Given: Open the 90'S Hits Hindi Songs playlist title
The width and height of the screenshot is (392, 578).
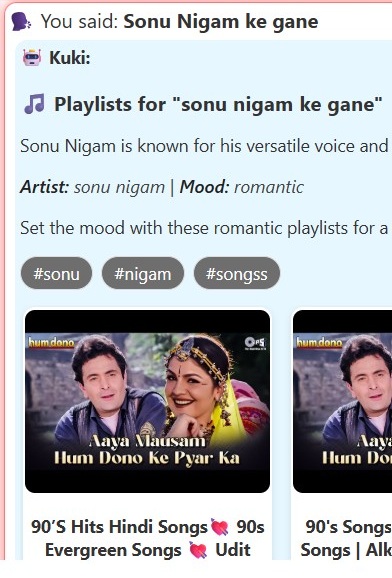Looking at the screenshot, I should 148,539.
